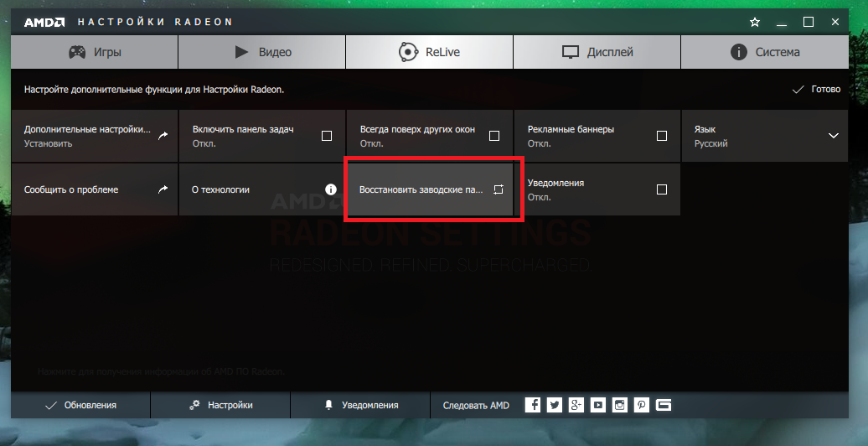Toggle Всегда поверх других окон checkbox
Viewport: 868px width, 446px height.
click(x=494, y=136)
